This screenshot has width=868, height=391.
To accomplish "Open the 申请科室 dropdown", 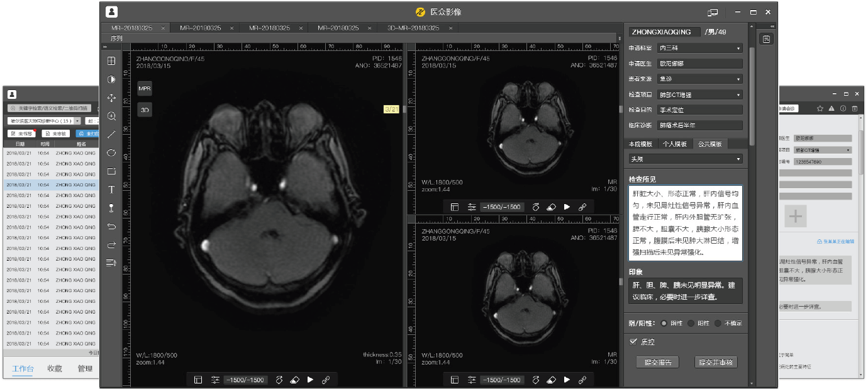I will pyautogui.click(x=700, y=48).
